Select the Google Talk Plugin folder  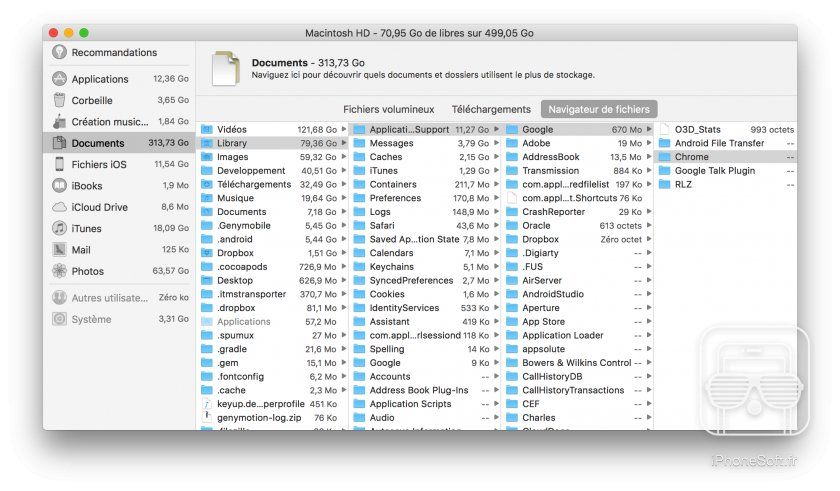(x=726, y=171)
